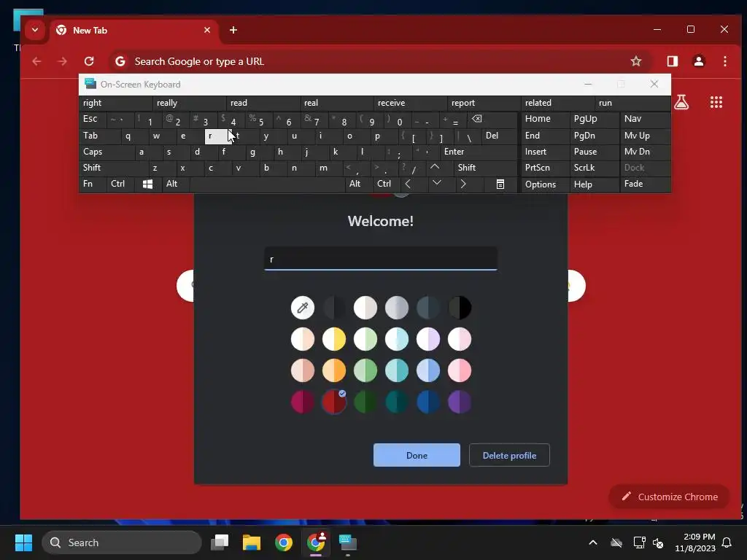This screenshot has height=560, width=747.
Task: Choose the 'receive' word suggestion
Action: [x=410, y=103]
